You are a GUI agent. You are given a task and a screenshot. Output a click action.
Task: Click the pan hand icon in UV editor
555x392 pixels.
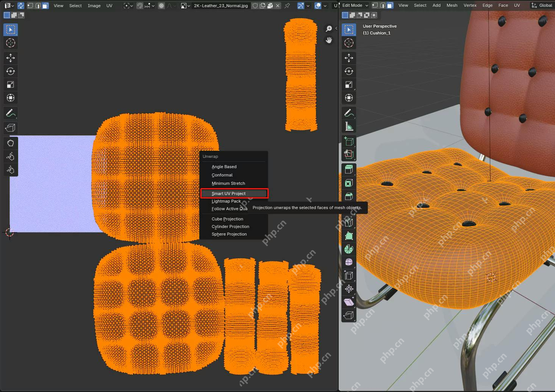point(329,40)
